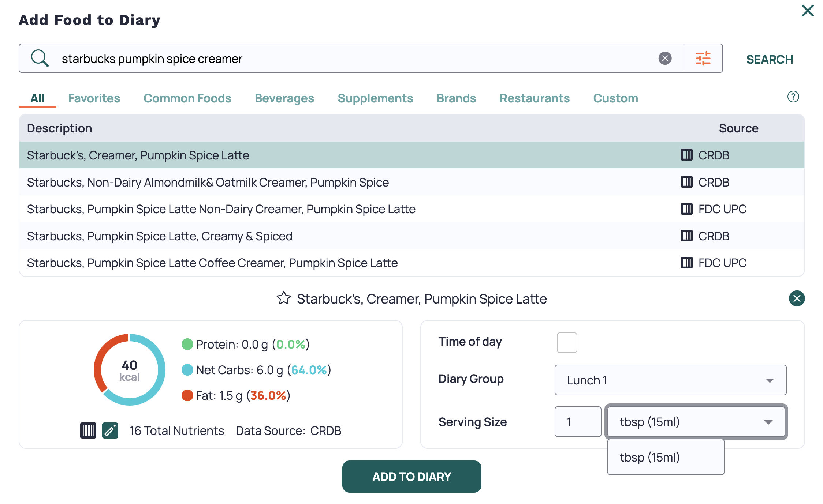Favorite the selected creamer via the star icon
The height and width of the screenshot is (504, 823).
[x=284, y=298]
